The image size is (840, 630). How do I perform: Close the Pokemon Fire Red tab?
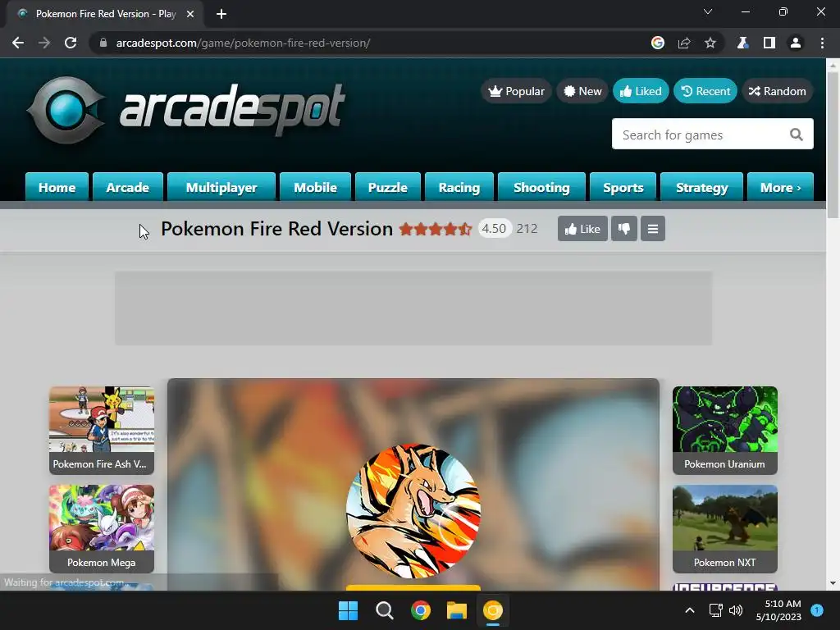190,14
